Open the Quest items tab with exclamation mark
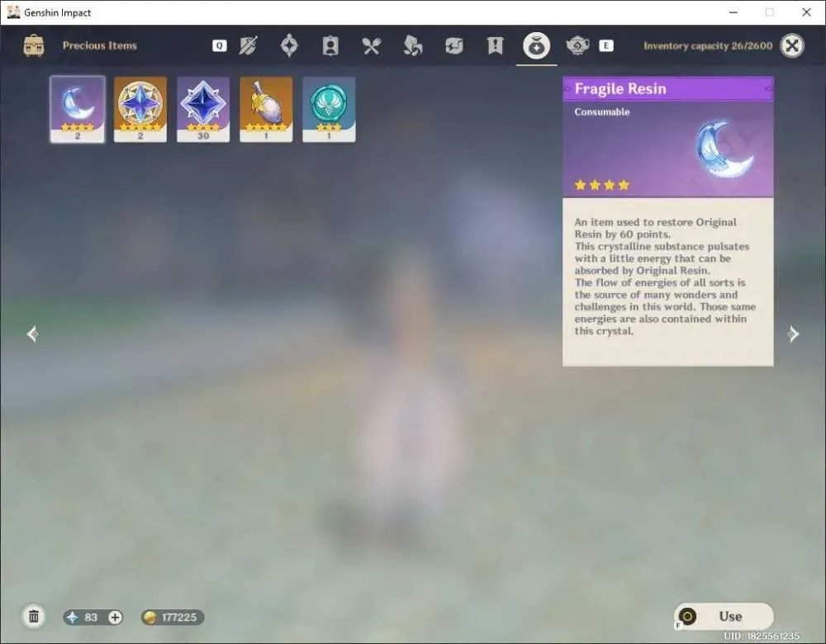826x644 pixels. [x=495, y=45]
